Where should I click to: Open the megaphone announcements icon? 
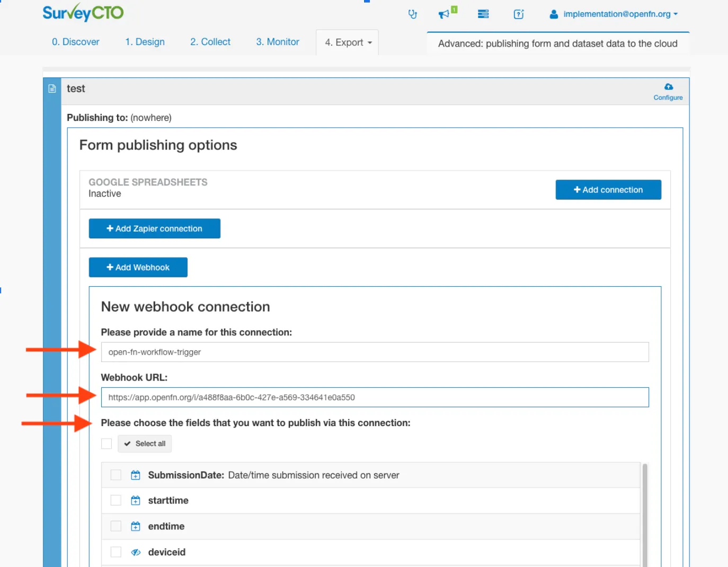coord(444,14)
